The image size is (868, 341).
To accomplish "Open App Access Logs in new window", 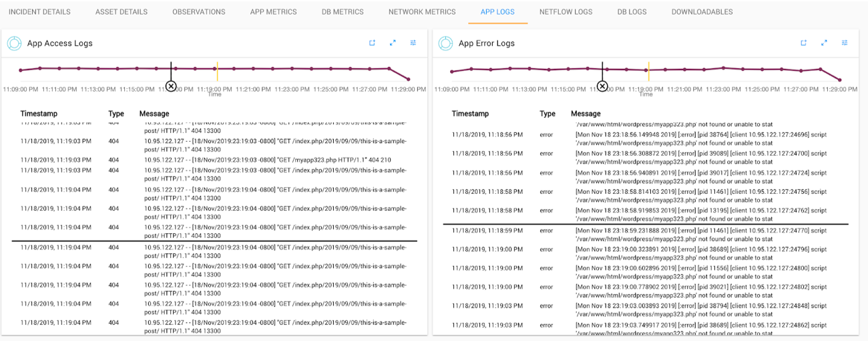I will click(x=373, y=43).
